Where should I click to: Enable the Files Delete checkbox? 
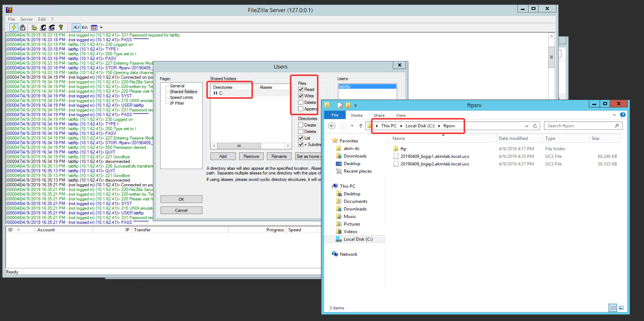pyautogui.click(x=301, y=102)
